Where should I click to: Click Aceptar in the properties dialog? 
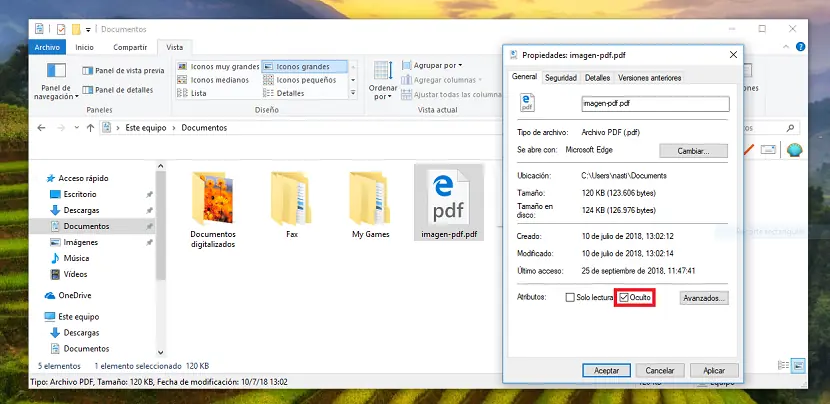pyautogui.click(x=607, y=370)
